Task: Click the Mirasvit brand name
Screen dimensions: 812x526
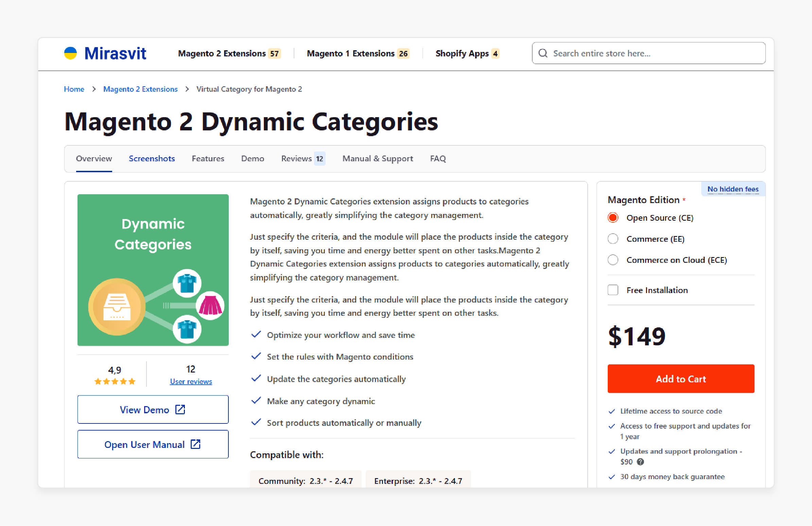Action: pyautogui.click(x=115, y=53)
